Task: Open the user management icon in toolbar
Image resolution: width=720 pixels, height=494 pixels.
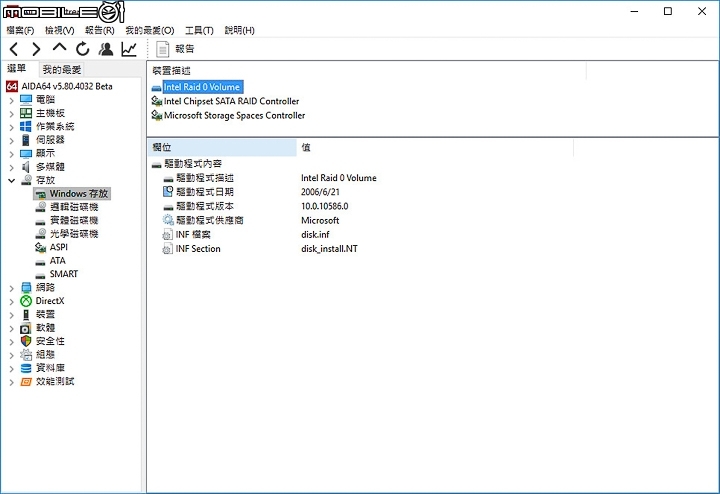Action: tap(106, 49)
